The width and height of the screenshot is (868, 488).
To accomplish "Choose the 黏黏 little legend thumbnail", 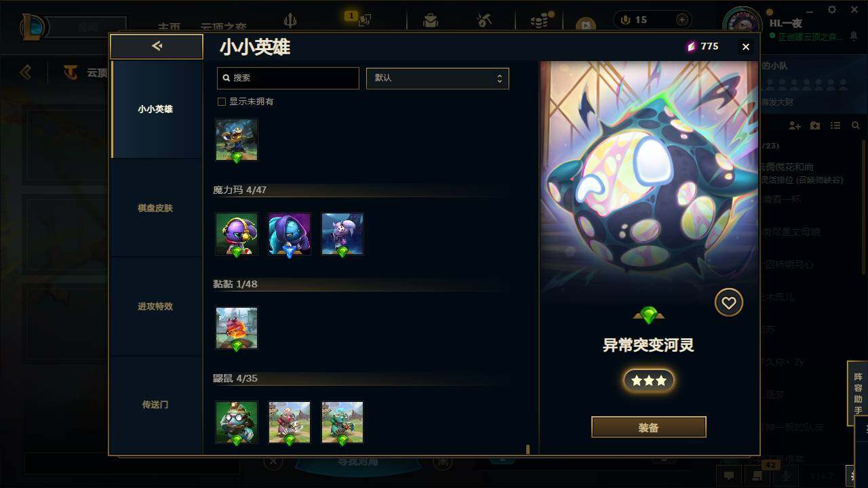I will 237,328.
